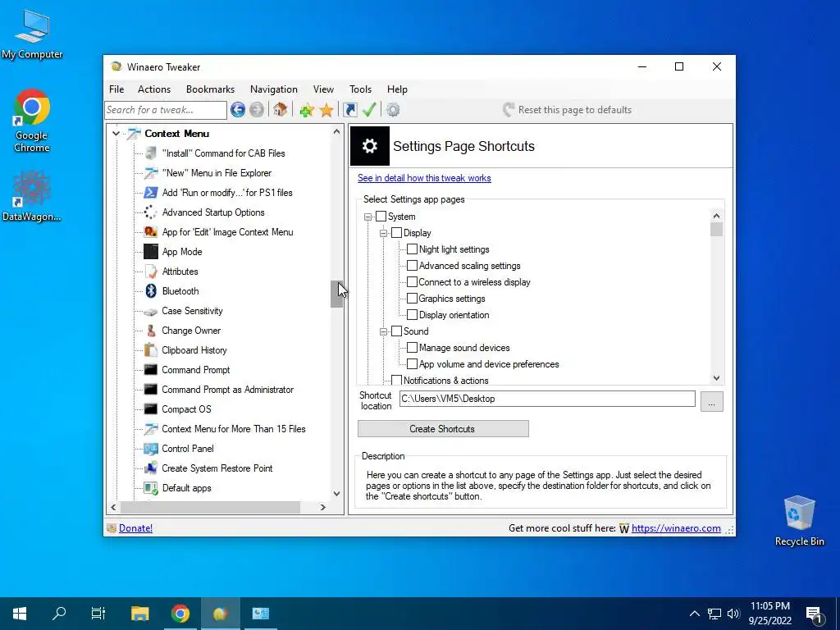This screenshot has width=840, height=630.
Task: Click the Bluetooth icon in the tree
Action: (x=151, y=291)
